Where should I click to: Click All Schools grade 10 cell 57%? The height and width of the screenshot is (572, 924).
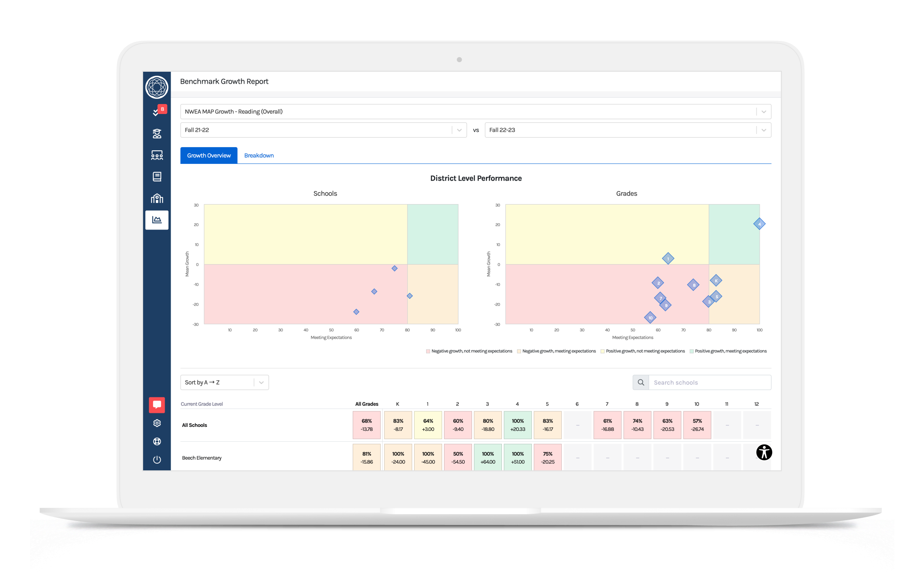coord(697,425)
